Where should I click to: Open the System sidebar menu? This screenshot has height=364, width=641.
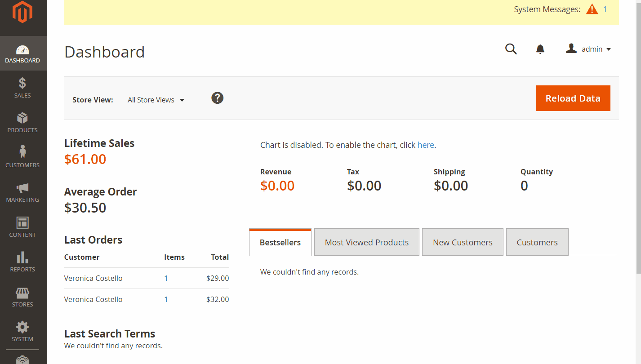(22, 332)
